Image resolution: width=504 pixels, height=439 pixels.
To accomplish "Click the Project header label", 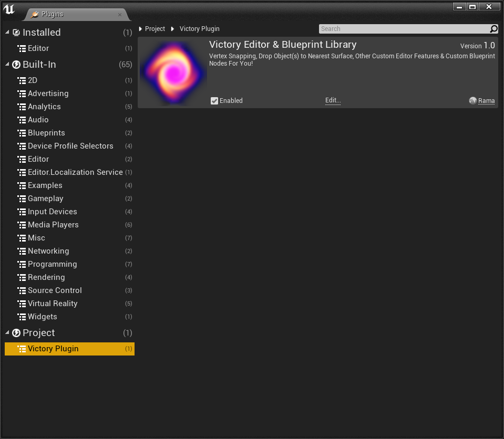I will (38, 333).
